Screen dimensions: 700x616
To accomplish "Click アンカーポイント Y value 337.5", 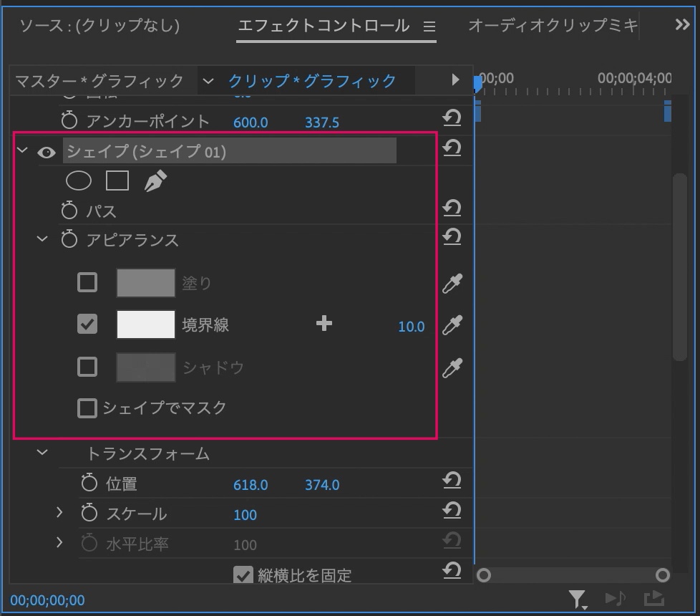I will point(322,122).
